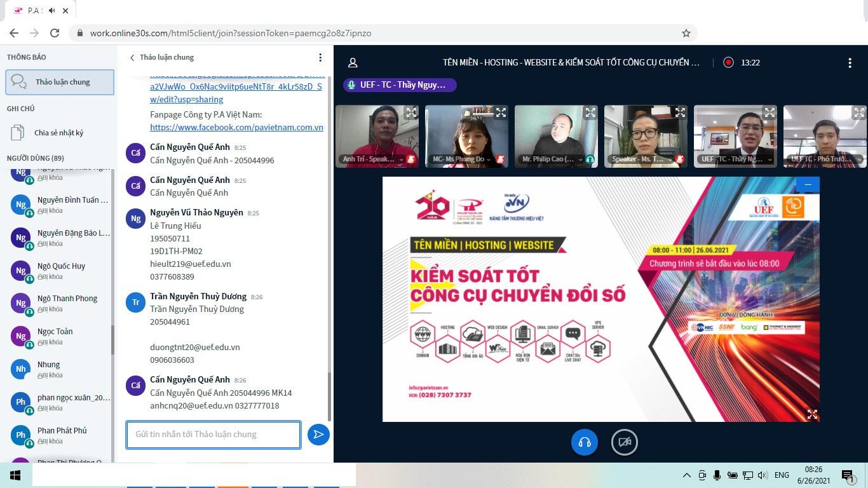The height and width of the screenshot is (488, 868).
Task: Toggle the user list person icon
Action: tap(353, 62)
